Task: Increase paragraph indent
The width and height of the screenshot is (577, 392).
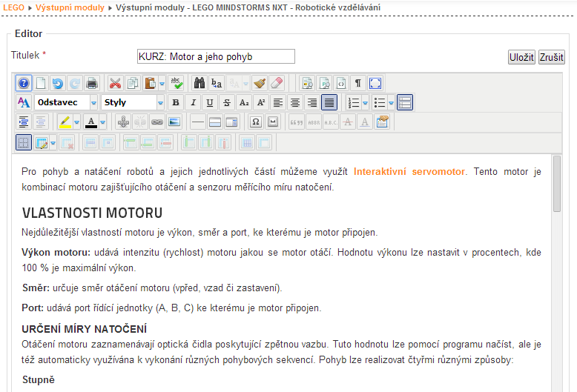Action: [24, 122]
